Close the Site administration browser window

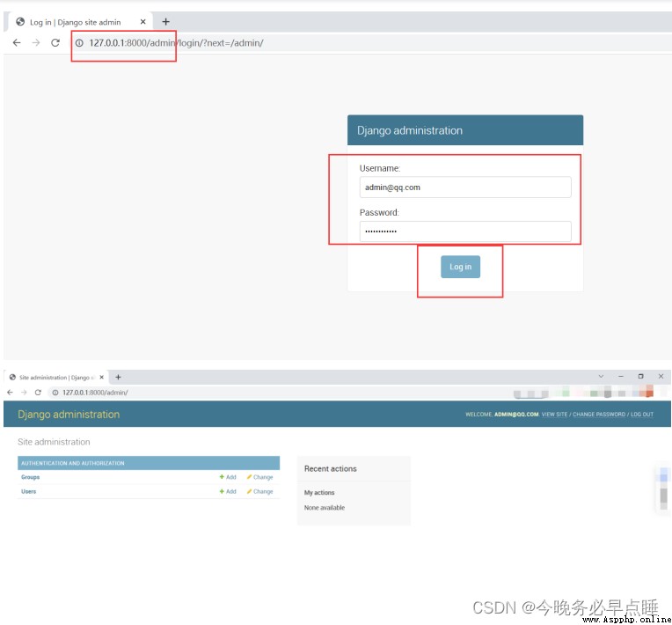(x=661, y=376)
